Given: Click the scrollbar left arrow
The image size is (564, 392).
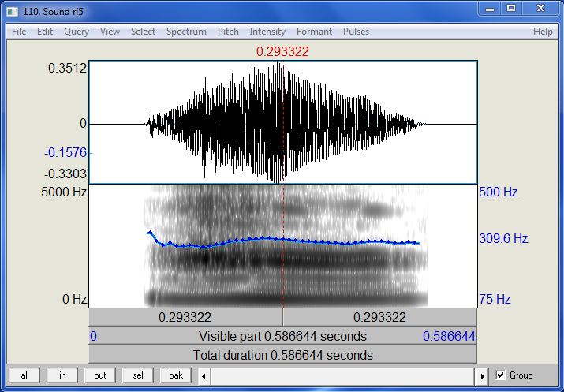Looking at the screenshot, I should tap(204, 376).
